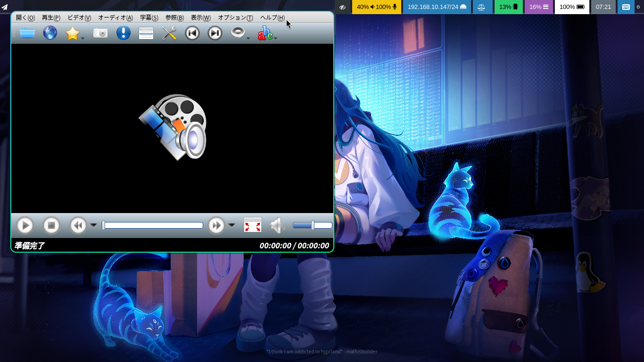
Task: Open the 参照(B) menu
Action: tap(174, 17)
